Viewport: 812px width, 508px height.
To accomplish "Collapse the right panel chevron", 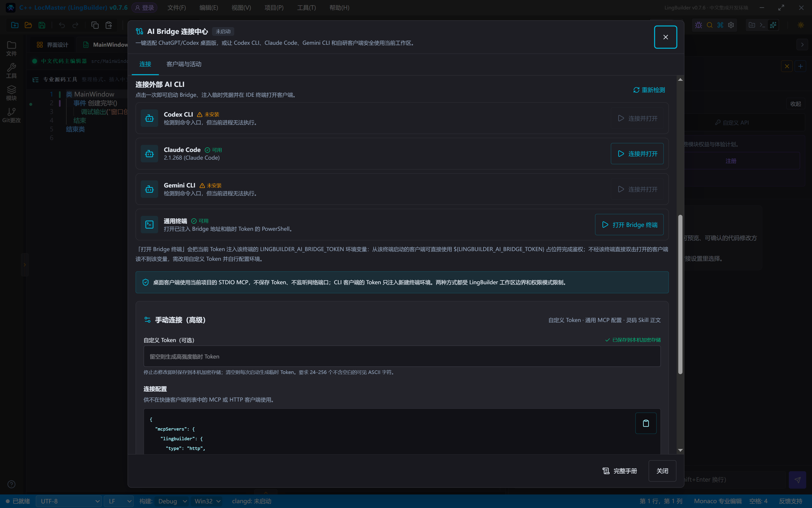I will click(802, 45).
